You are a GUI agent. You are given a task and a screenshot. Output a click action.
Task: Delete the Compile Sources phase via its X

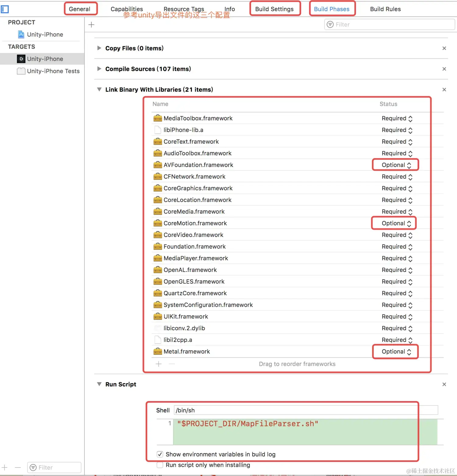(x=444, y=69)
